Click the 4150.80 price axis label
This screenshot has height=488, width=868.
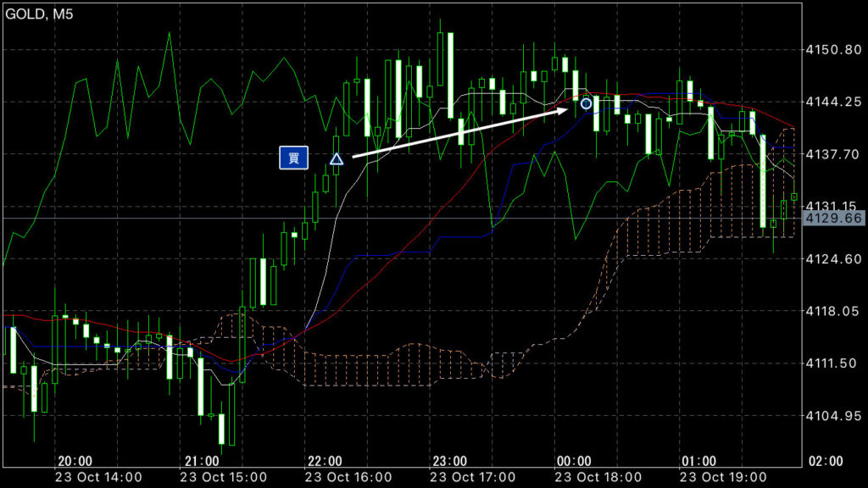832,50
